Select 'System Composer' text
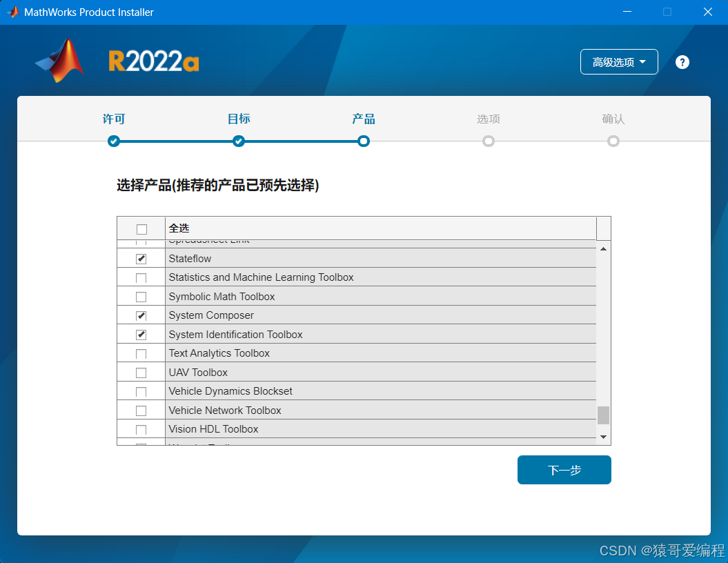This screenshot has height=563, width=728. click(211, 315)
